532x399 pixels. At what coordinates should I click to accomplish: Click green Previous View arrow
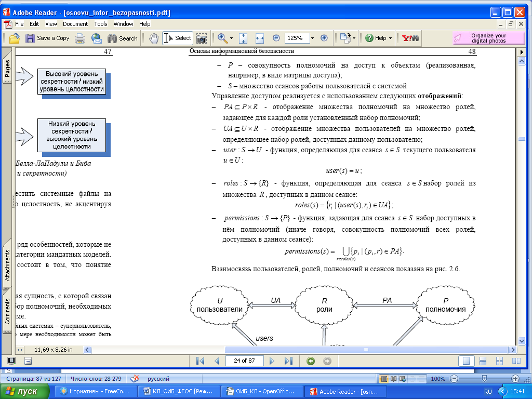[311, 361]
